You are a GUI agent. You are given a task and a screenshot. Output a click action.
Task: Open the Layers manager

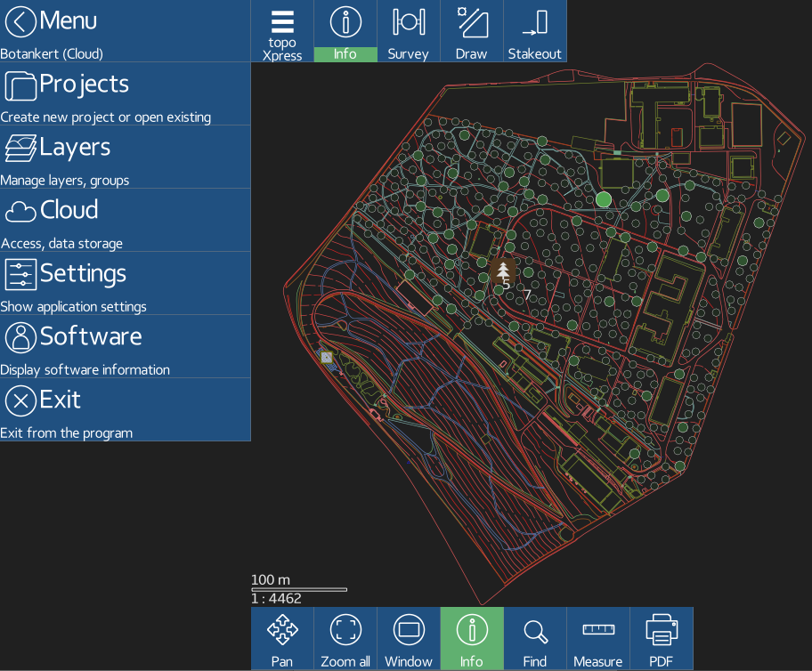coord(125,157)
